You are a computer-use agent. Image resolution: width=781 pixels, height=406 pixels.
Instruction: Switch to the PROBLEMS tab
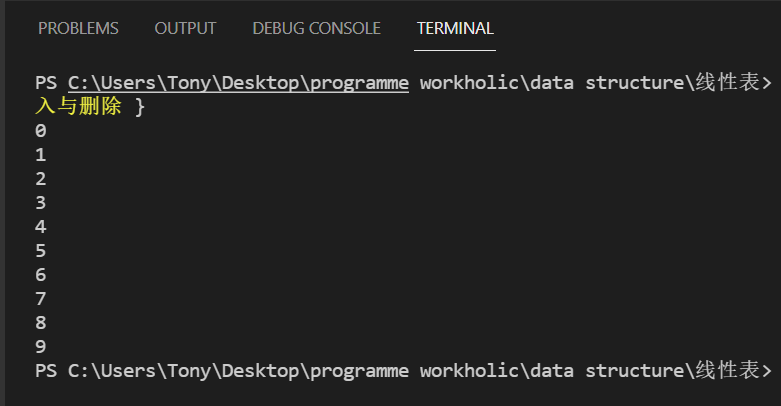(78, 28)
